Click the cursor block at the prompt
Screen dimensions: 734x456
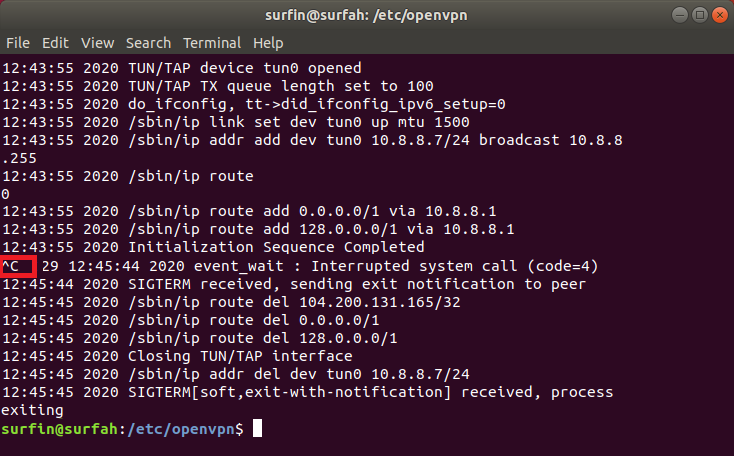(x=257, y=429)
